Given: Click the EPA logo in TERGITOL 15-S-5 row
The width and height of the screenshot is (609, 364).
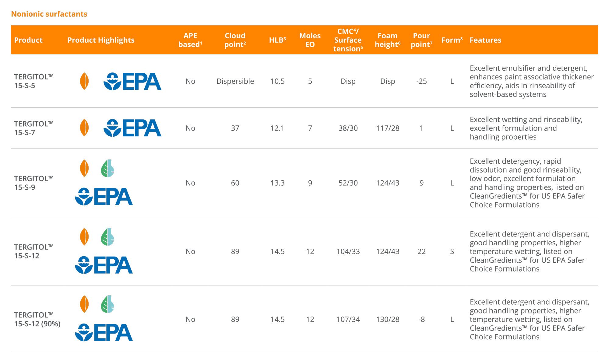Looking at the screenshot, I should pyautogui.click(x=132, y=82).
